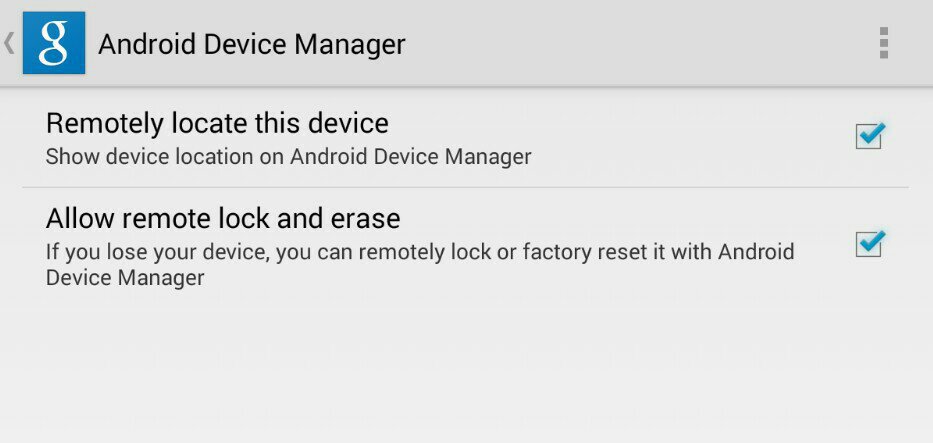This screenshot has height=443, width=933.
Task: Click the trailing "Device Manager" line in the description
Action: pyautogui.click(x=125, y=278)
